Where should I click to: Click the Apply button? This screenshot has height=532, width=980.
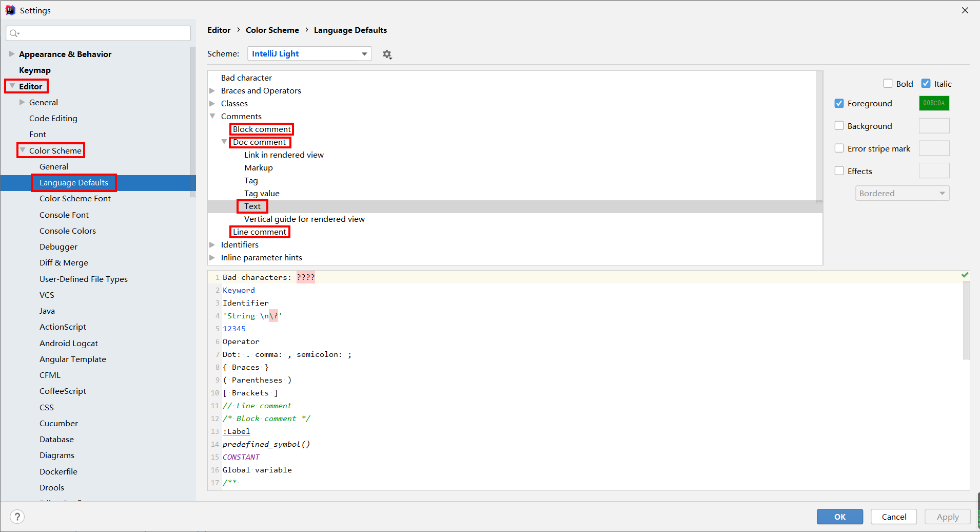coord(948,517)
